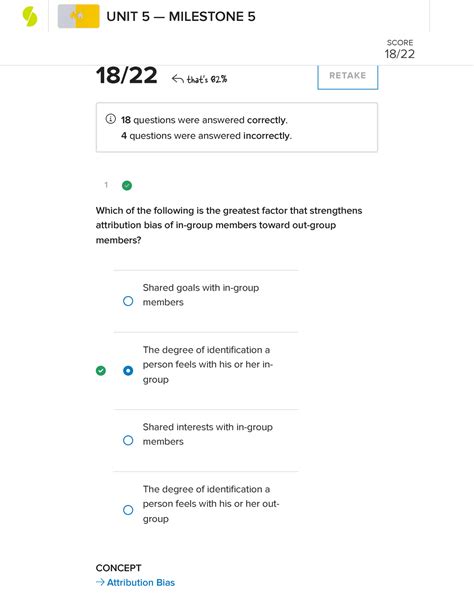474x613 pixels.
Task: Open the yellow unit thumbnail in header
Action: coord(79,16)
